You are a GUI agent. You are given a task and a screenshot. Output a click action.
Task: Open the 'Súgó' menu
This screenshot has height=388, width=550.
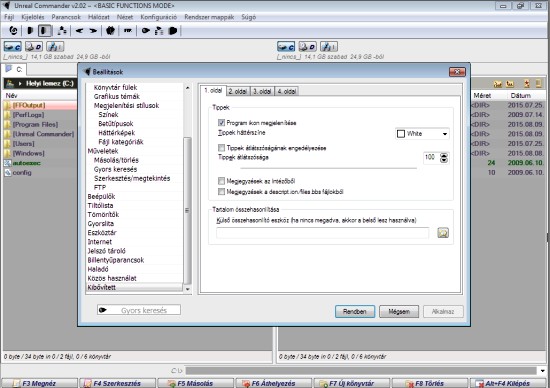249,17
